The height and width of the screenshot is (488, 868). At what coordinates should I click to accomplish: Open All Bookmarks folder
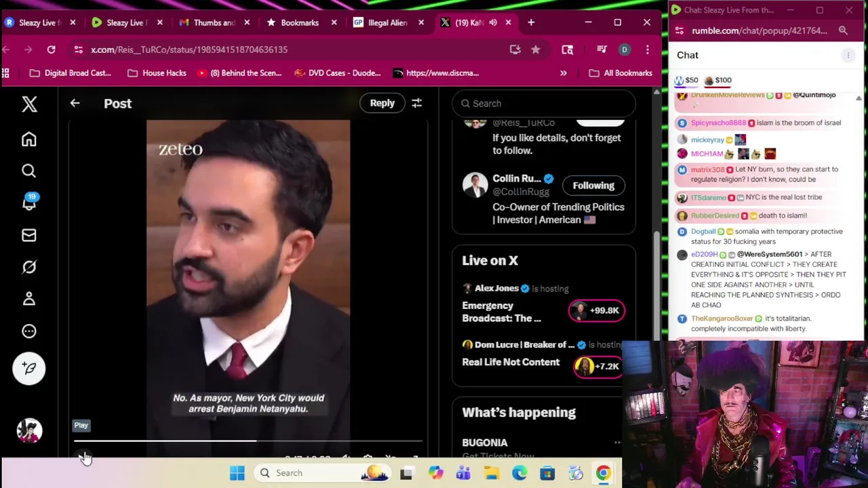(x=620, y=73)
